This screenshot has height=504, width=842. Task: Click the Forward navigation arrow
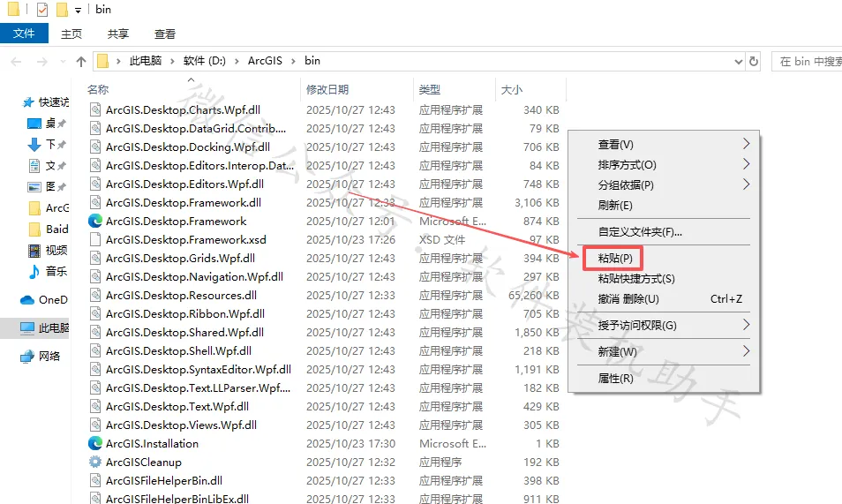click(x=41, y=62)
